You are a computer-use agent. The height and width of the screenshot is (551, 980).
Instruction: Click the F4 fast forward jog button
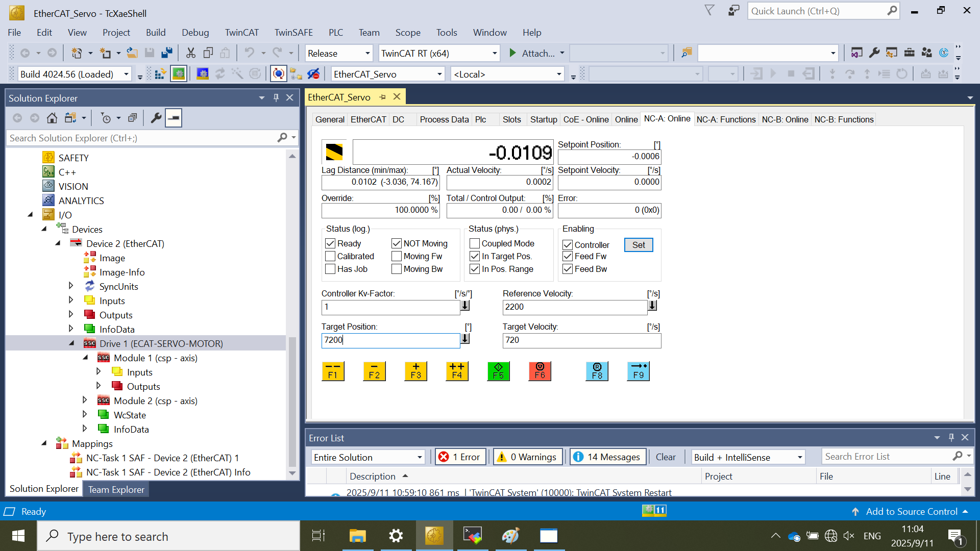click(x=457, y=371)
